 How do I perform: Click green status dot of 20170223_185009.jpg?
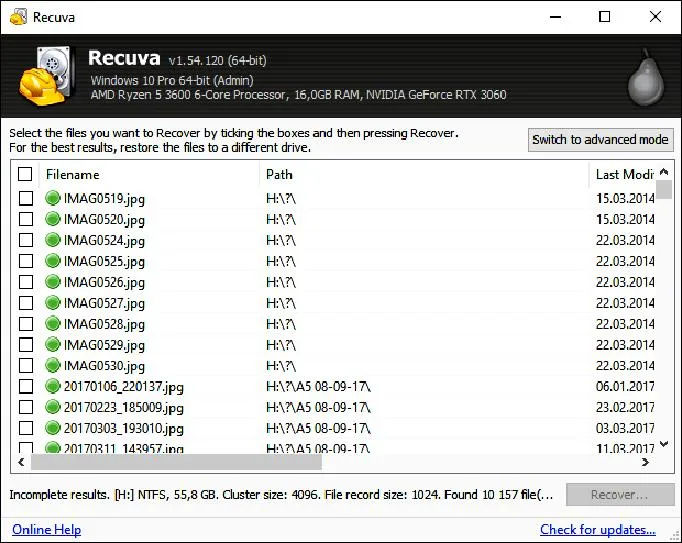53,407
